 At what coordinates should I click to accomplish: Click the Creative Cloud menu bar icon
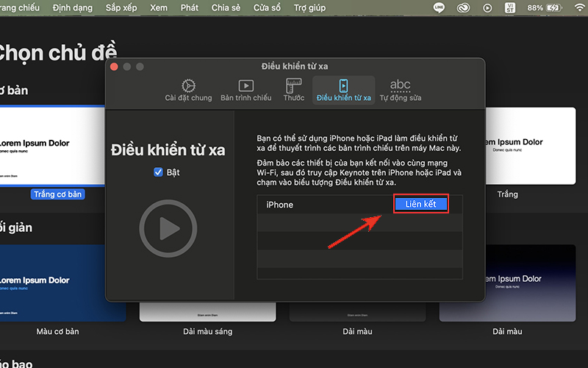(x=463, y=8)
